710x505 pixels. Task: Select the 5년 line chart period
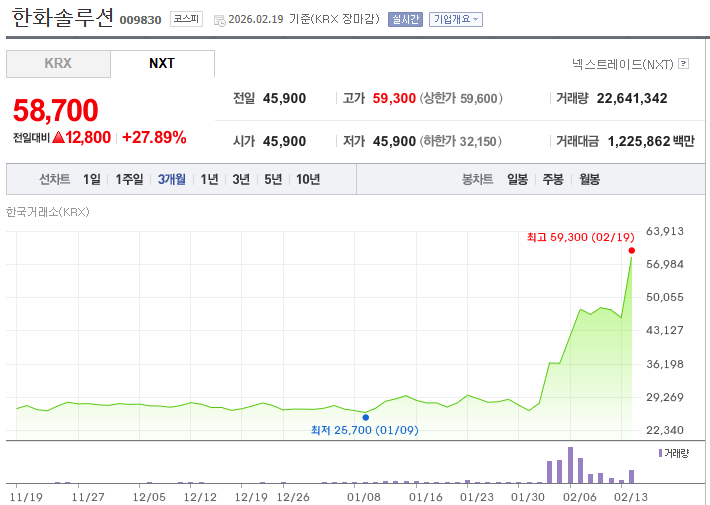coord(273,179)
